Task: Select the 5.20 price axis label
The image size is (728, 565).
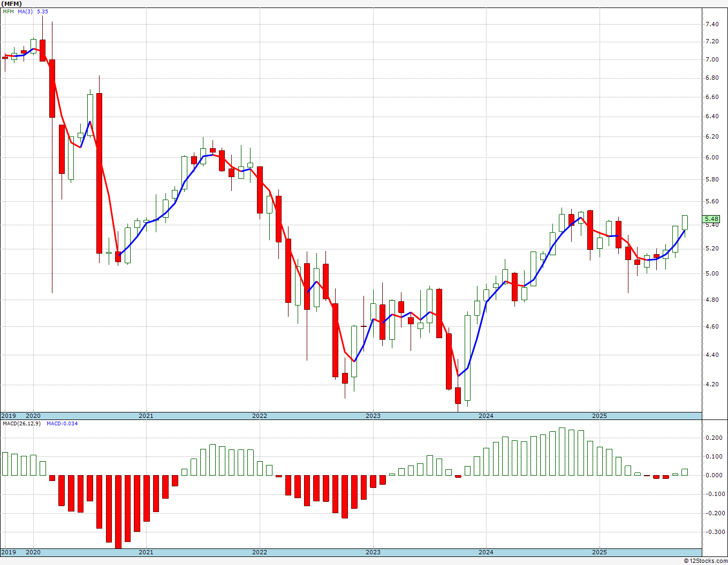Action: click(x=712, y=248)
